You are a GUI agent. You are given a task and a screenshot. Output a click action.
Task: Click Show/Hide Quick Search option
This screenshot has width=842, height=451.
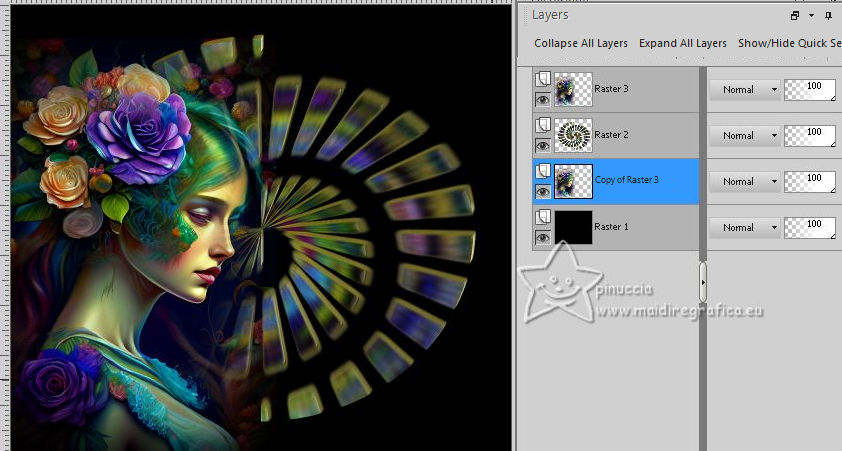click(789, 44)
